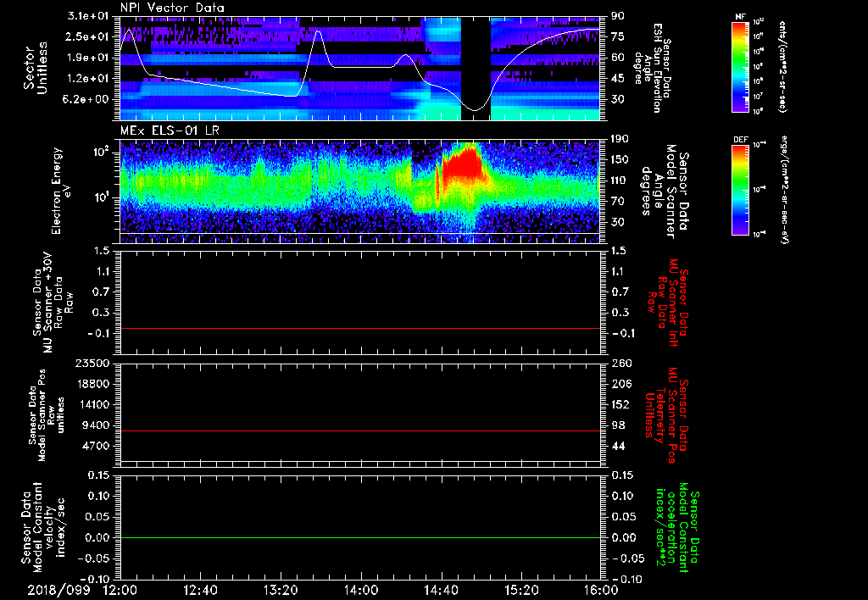The width and height of the screenshot is (868, 600).
Task: Click the red high-intensity burst in ELS spectrogram
Action: click(x=462, y=164)
